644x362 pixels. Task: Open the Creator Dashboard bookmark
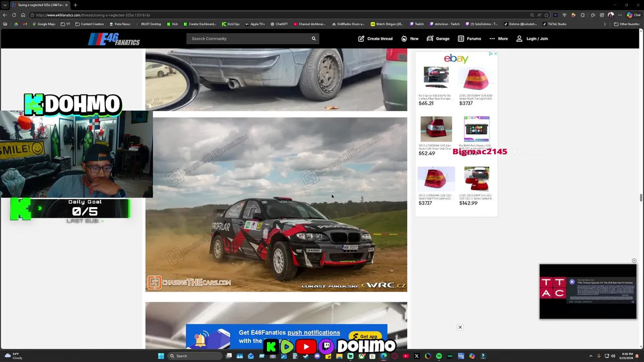pos(200,24)
